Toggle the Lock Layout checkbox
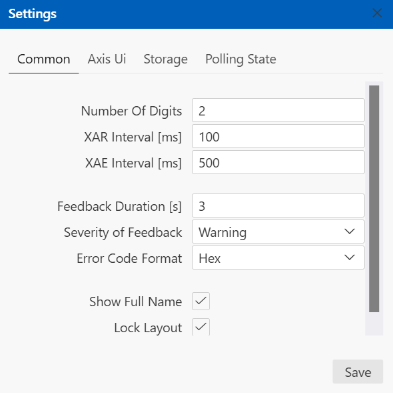This screenshot has width=393, height=393. coord(201,327)
